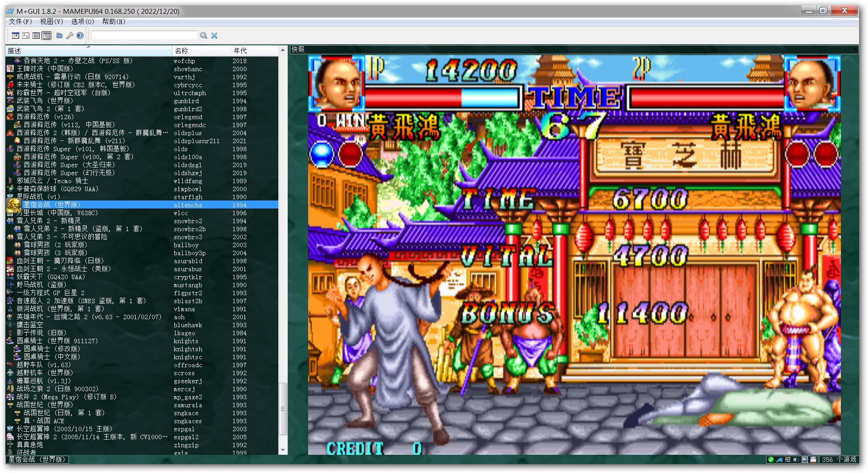Click the icon for 西游释厄传 Super (v101, 韩国基板)
868x473 pixels.
coord(10,149)
